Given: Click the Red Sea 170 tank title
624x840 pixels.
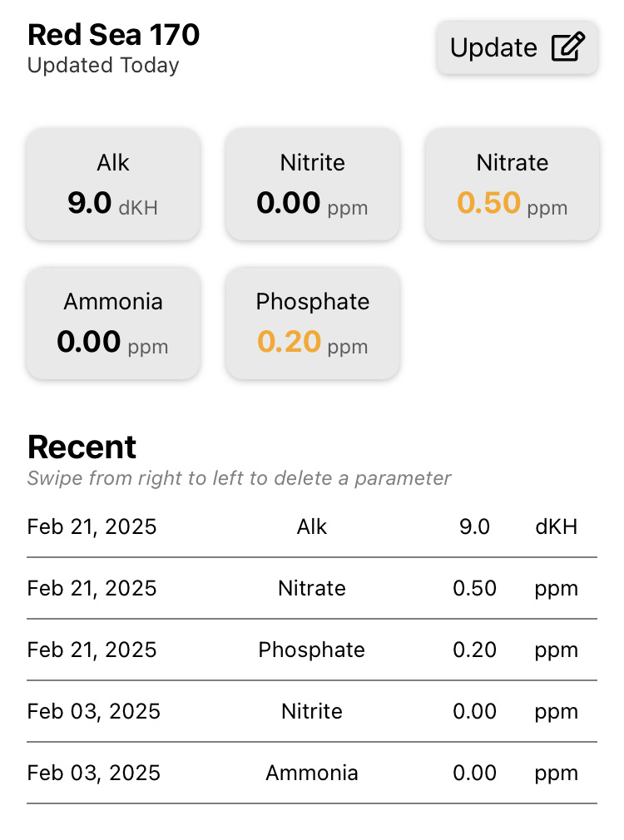Looking at the screenshot, I should pyautogui.click(x=114, y=35).
